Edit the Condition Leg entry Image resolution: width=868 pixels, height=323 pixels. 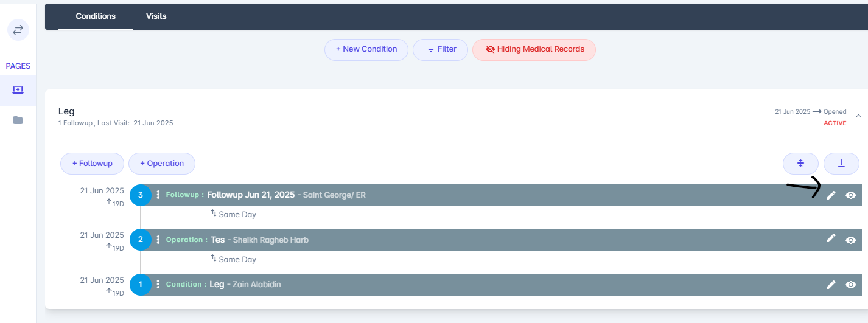click(831, 285)
